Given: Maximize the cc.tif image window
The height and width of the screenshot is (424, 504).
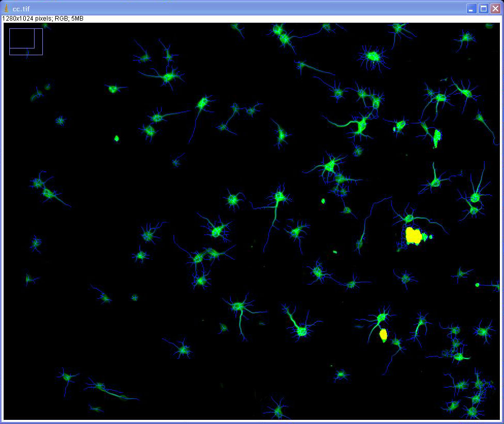Looking at the screenshot, I should (x=483, y=9).
